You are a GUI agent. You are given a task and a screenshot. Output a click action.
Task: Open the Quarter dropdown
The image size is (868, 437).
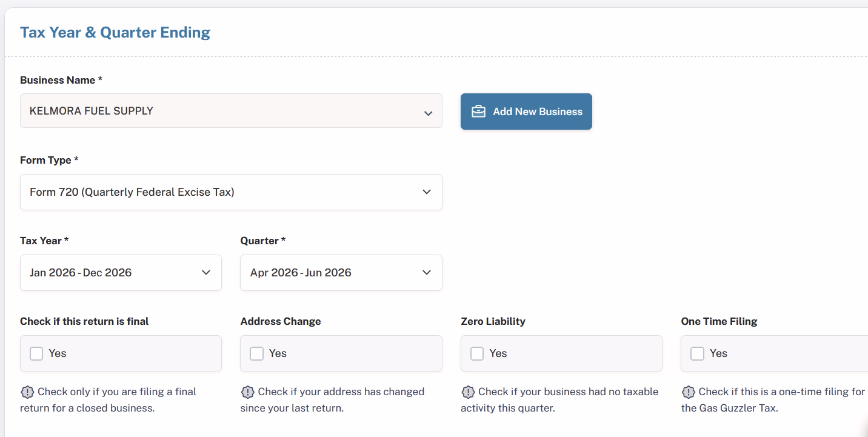pos(341,273)
